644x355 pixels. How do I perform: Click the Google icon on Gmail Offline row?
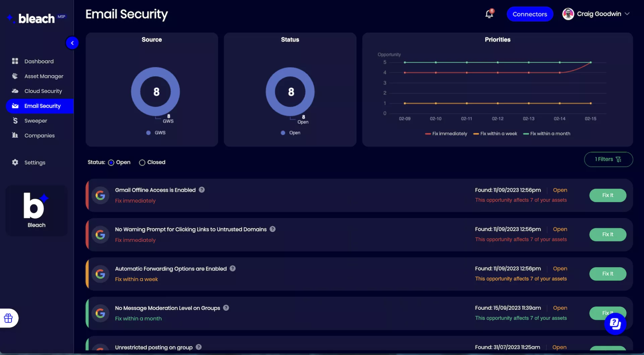100,195
